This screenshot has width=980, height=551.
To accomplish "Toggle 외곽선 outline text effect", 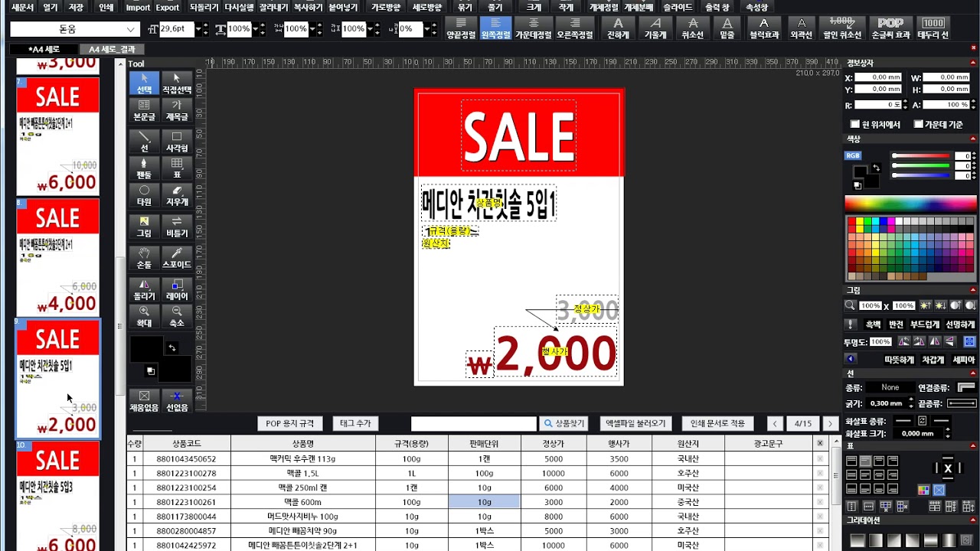I will pos(801,29).
